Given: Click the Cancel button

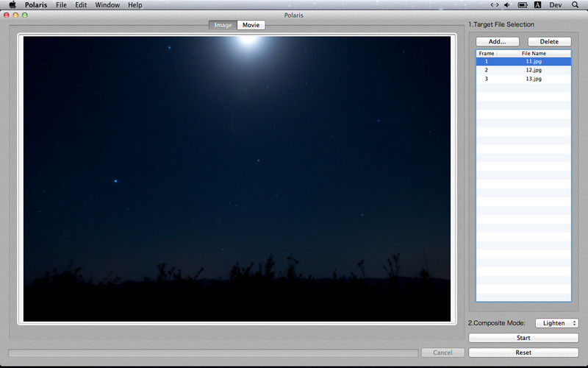Looking at the screenshot, I should tap(443, 353).
